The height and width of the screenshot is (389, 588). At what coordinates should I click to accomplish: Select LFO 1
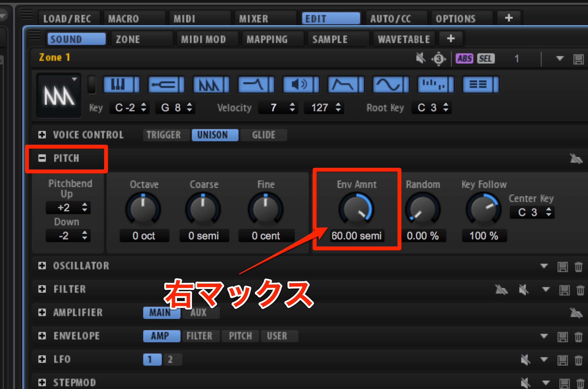152,360
